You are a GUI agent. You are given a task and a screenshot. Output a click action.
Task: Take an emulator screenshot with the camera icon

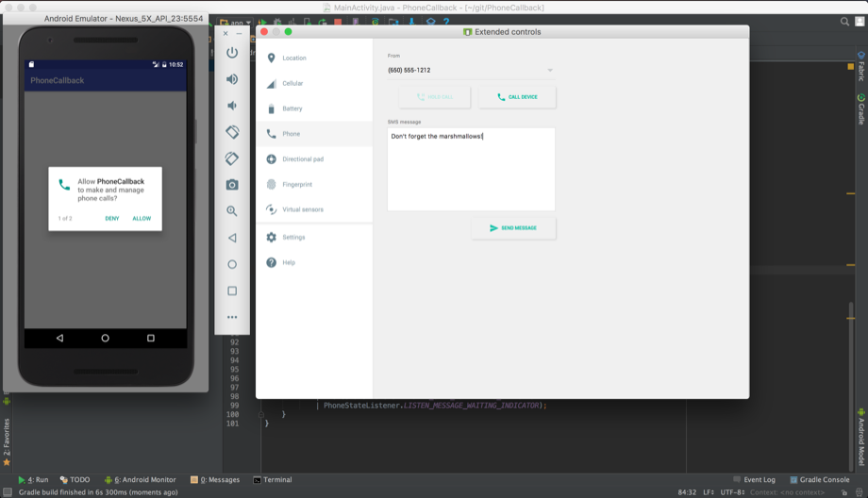pyautogui.click(x=232, y=185)
